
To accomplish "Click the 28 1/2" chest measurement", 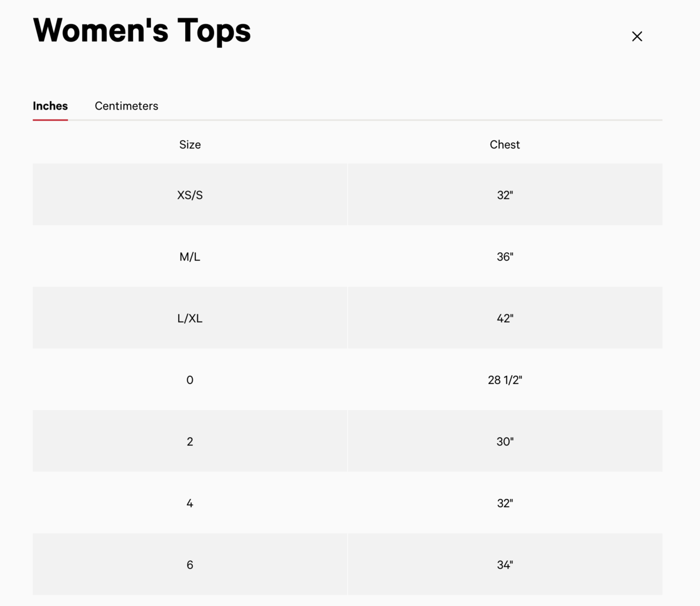I will pos(504,379).
